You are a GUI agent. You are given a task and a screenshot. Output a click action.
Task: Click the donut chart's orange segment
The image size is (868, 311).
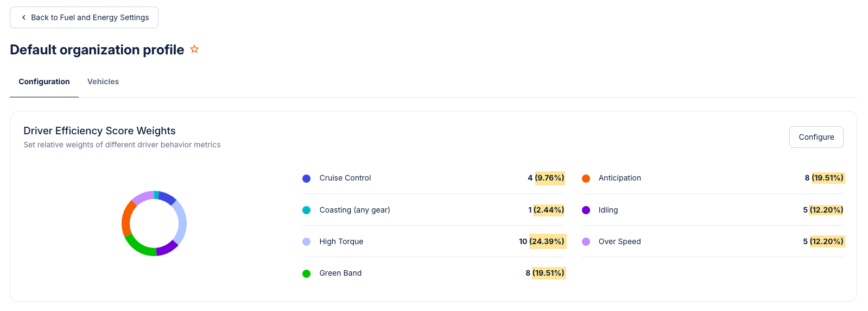126,217
